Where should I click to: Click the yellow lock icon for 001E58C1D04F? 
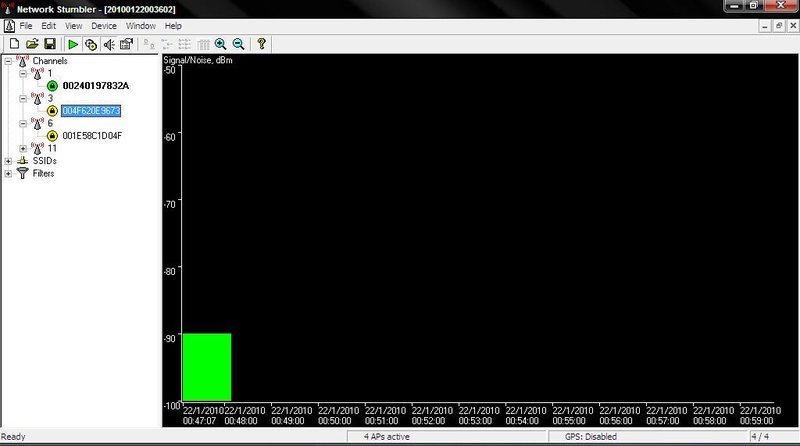coord(52,136)
